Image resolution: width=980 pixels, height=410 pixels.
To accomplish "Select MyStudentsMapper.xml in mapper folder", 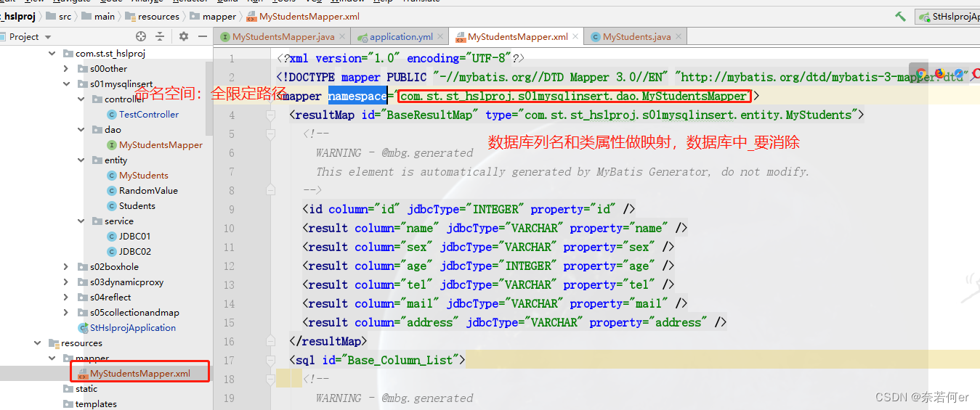I will coord(140,374).
